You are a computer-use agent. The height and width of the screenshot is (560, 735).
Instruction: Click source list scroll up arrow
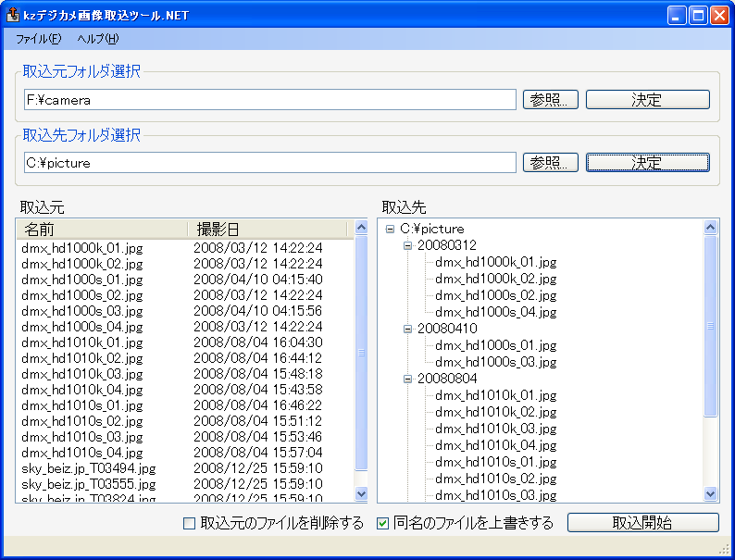point(361,228)
